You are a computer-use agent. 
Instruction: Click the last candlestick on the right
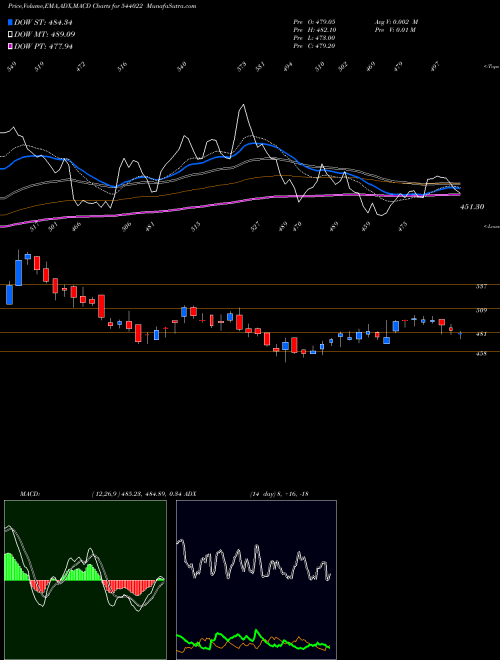(460, 334)
